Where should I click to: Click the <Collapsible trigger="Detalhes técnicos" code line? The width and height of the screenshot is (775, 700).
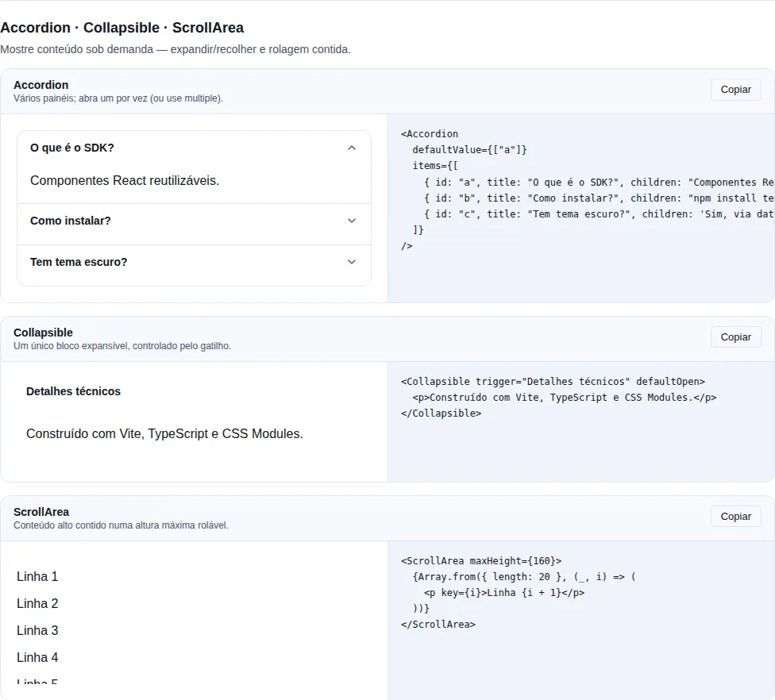click(x=553, y=382)
